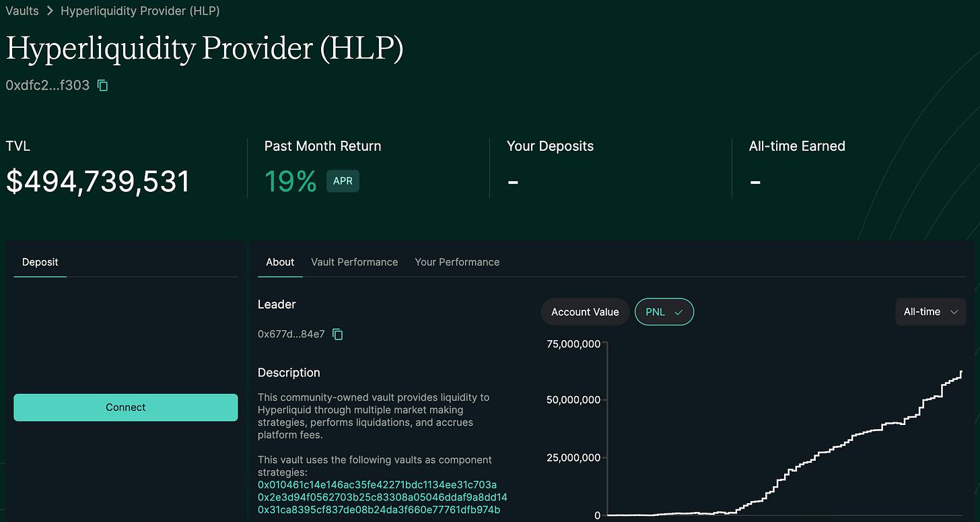Screen dimensions: 980x522
Task: Click the breadcrumb separator arrow after Vaults
Action: [50, 11]
